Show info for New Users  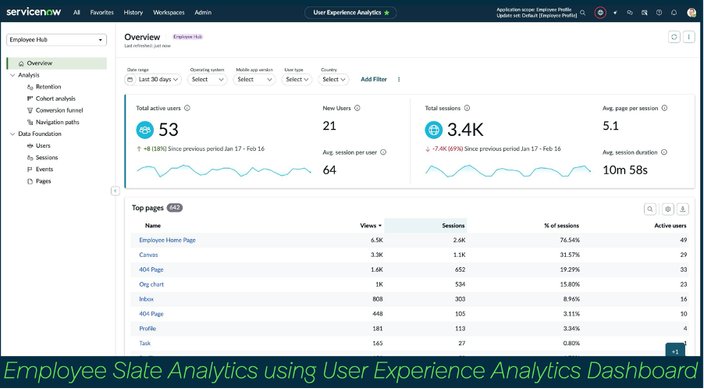(357, 108)
